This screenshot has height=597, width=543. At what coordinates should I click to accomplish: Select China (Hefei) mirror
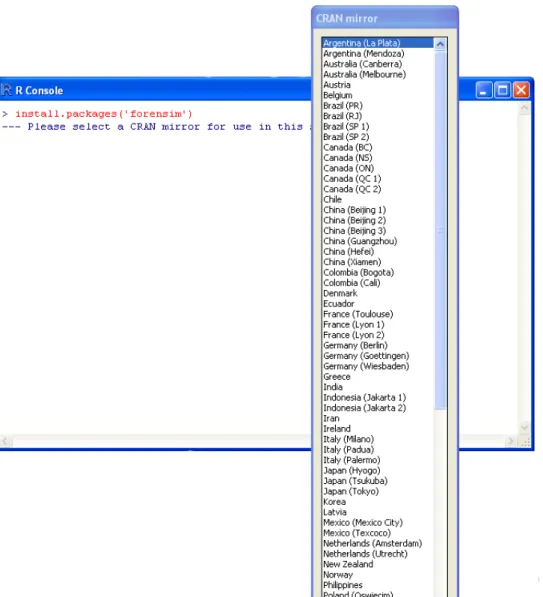378,252
